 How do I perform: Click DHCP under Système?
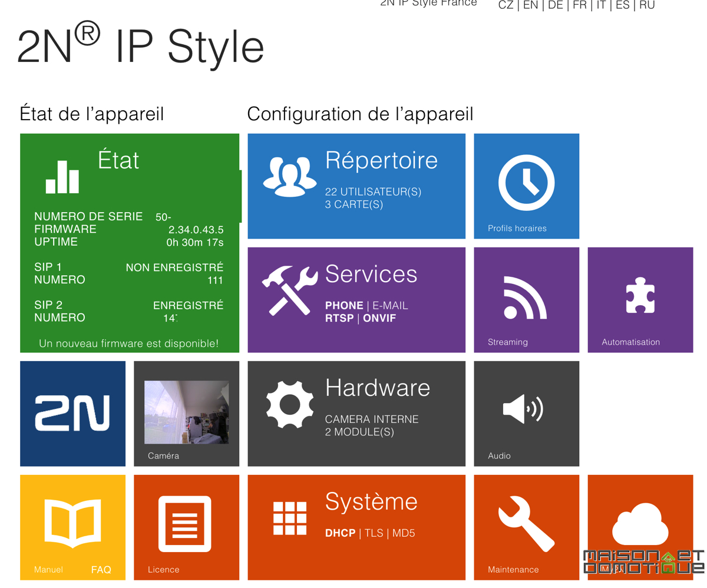[341, 533]
